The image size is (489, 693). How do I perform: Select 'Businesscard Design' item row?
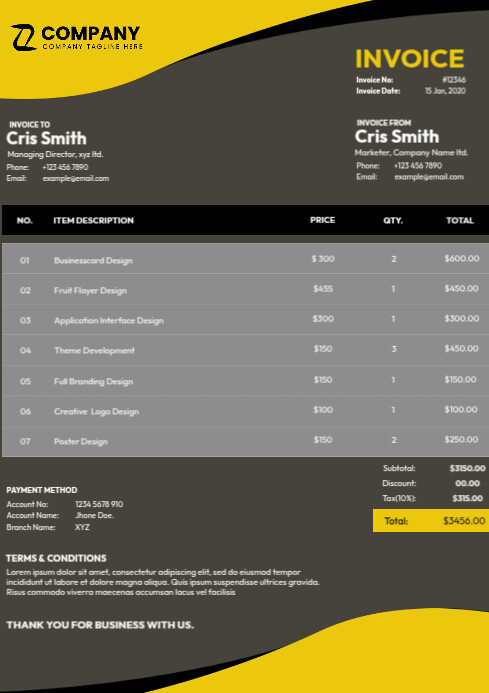[245, 259]
